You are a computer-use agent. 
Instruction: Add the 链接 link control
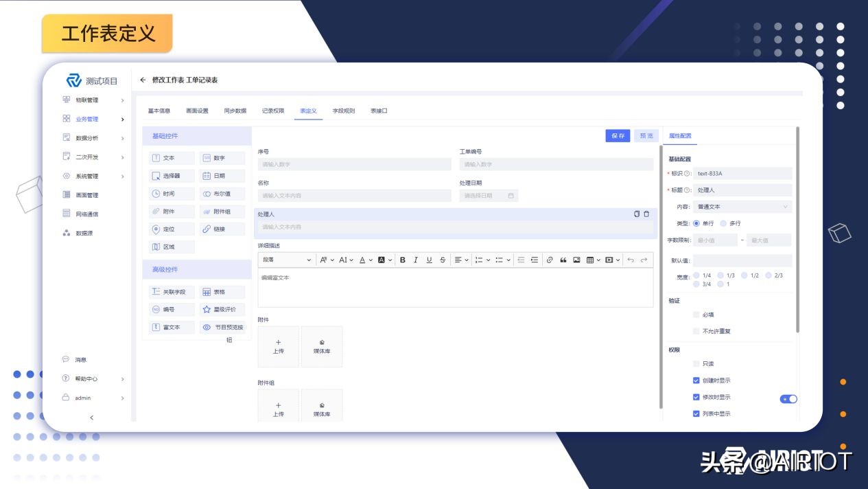[222, 229]
